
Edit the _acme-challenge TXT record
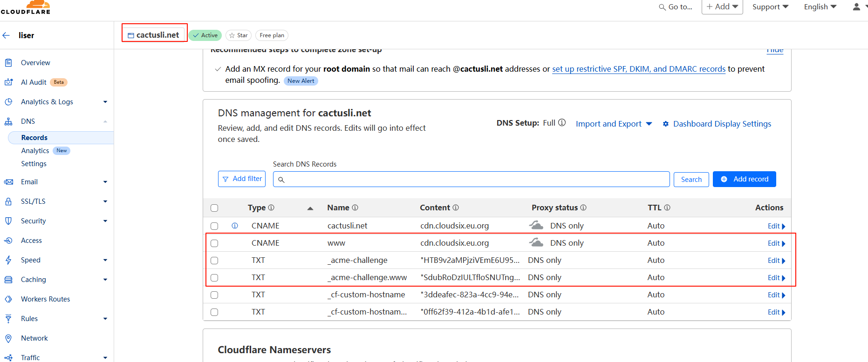tap(776, 261)
